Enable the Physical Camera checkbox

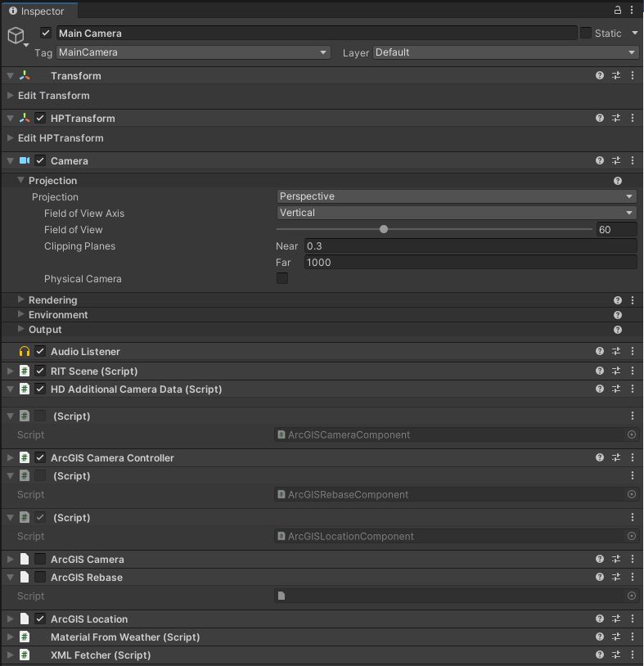(282, 279)
